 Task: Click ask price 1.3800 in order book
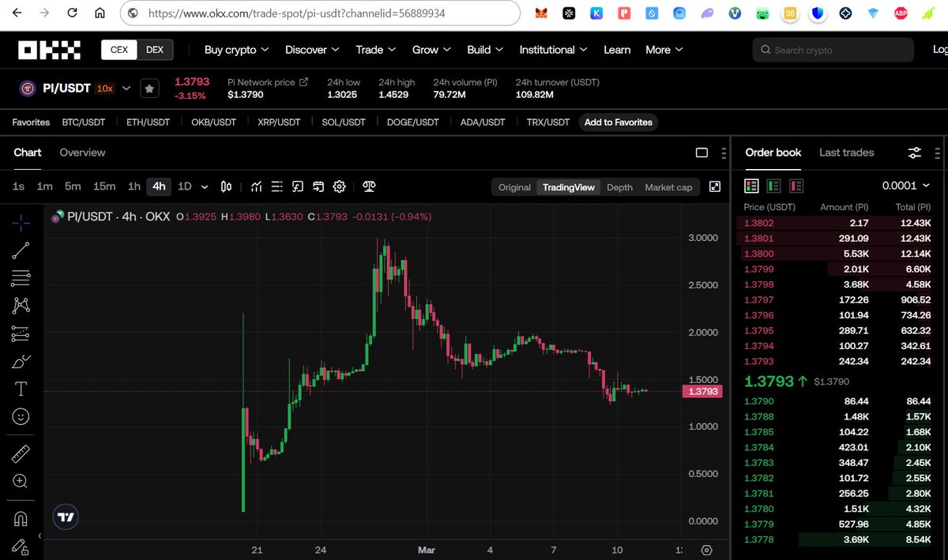759,254
